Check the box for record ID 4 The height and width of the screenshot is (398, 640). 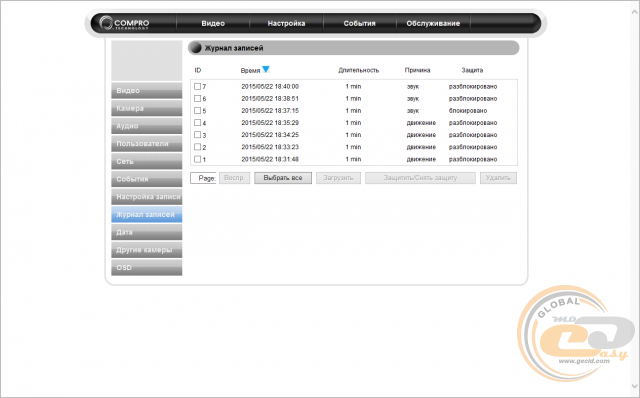[x=198, y=122]
